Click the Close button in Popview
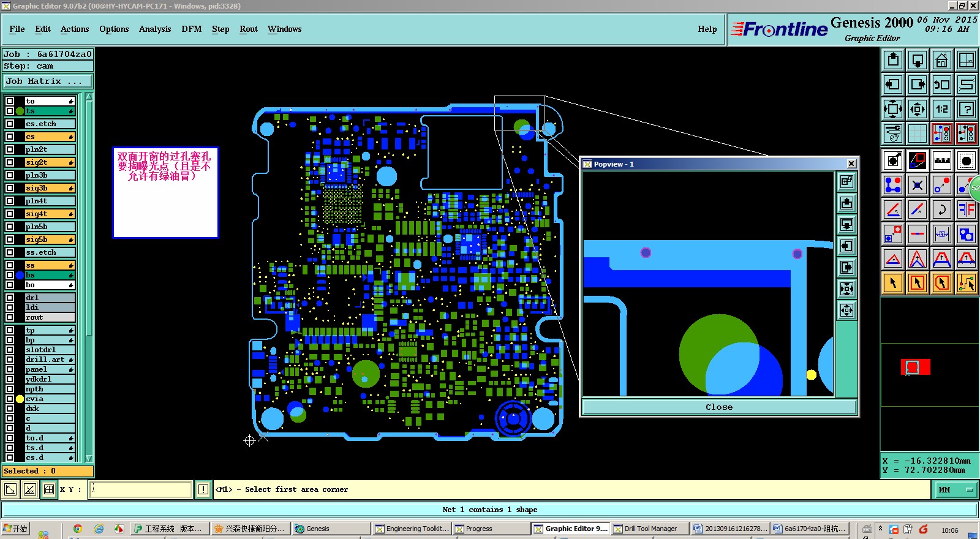Image resolution: width=980 pixels, height=539 pixels. pos(719,407)
